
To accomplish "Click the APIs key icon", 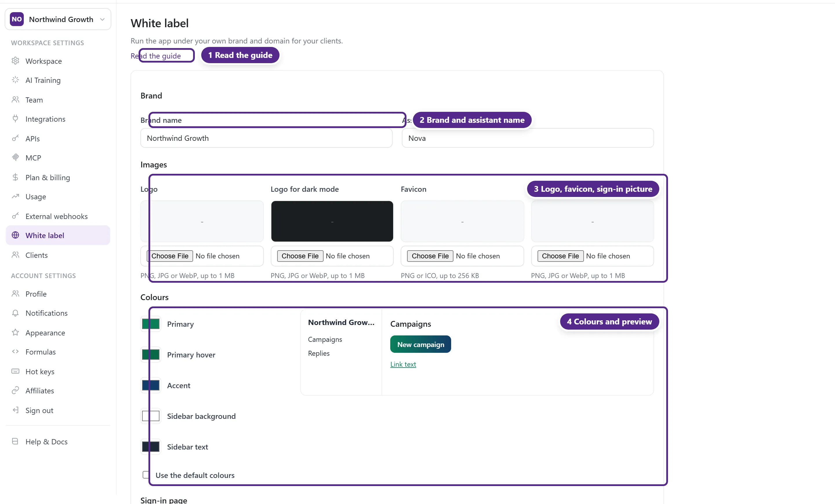I will click(15, 138).
